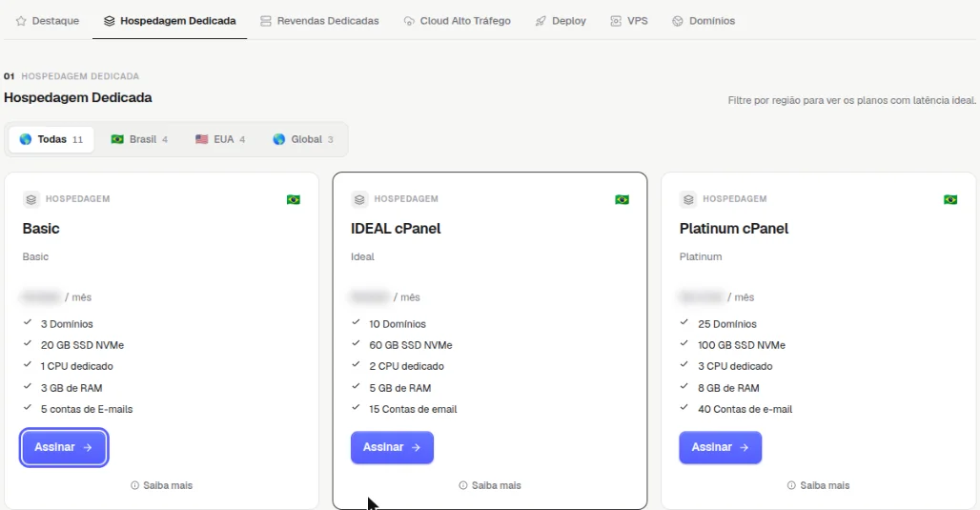Click the VPS tab icon
This screenshot has height=510, width=980.
616,21
